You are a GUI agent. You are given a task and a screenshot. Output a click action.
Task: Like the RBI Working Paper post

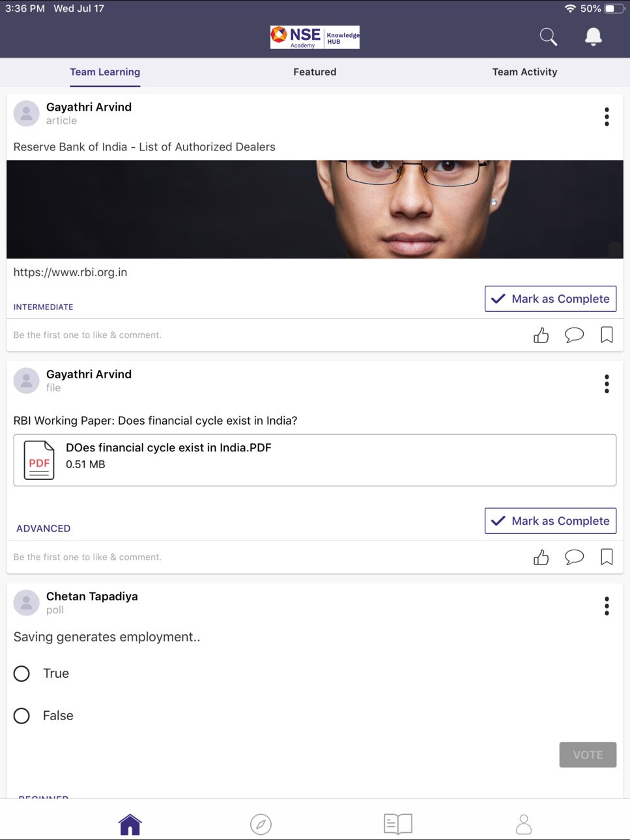point(541,557)
